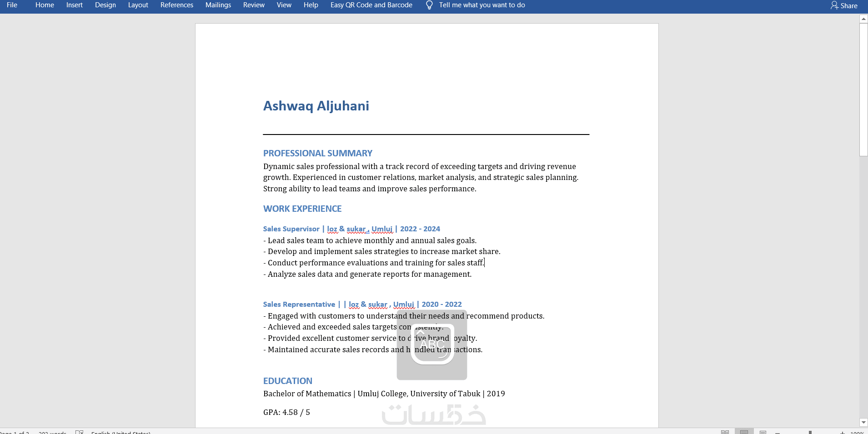
Task: Click the '2020 - 2022' date text
Action: point(442,304)
